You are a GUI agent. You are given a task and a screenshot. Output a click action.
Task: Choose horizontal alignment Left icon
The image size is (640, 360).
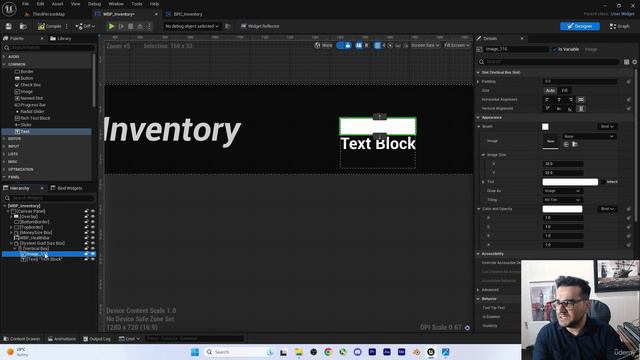pyautogui.click(x=547, y=100)
